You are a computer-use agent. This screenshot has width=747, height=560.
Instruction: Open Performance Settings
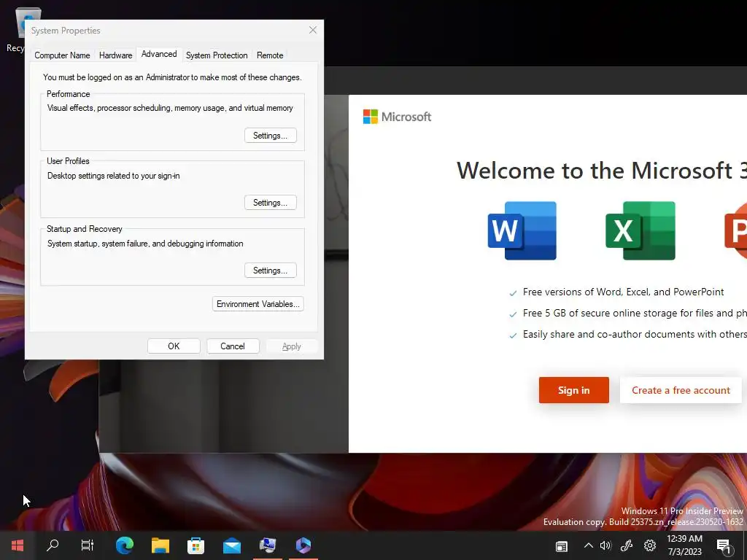271,136
